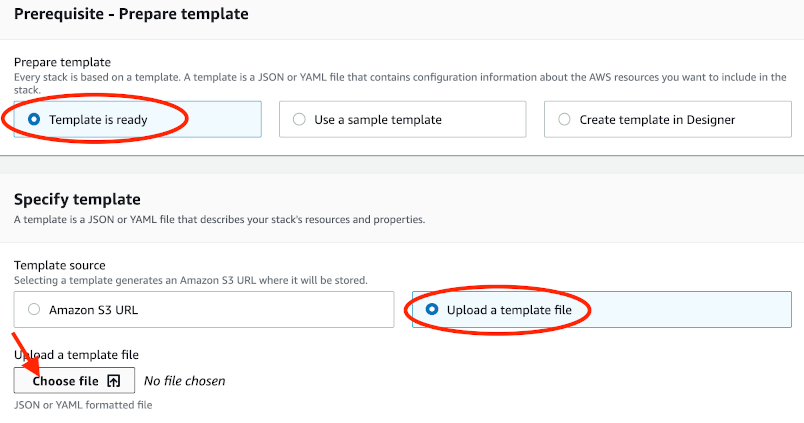The height and width of the screenshot is (423, 804).
Task: Click the "Amazon S3 URL" option label
Action: click(93, 310)
